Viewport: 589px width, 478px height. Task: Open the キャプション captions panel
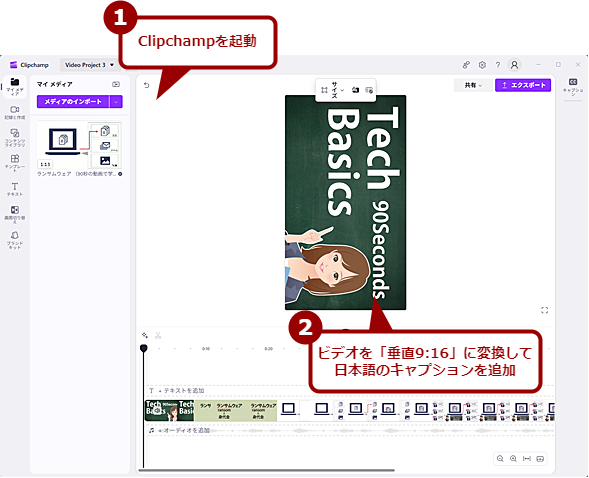(x=573, y=86)
